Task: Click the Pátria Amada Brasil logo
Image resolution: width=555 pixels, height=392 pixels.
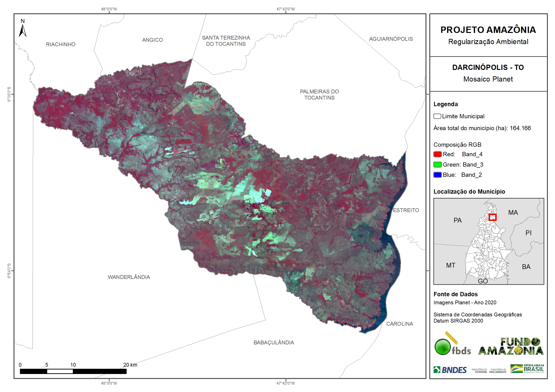Action: [527, 369]
